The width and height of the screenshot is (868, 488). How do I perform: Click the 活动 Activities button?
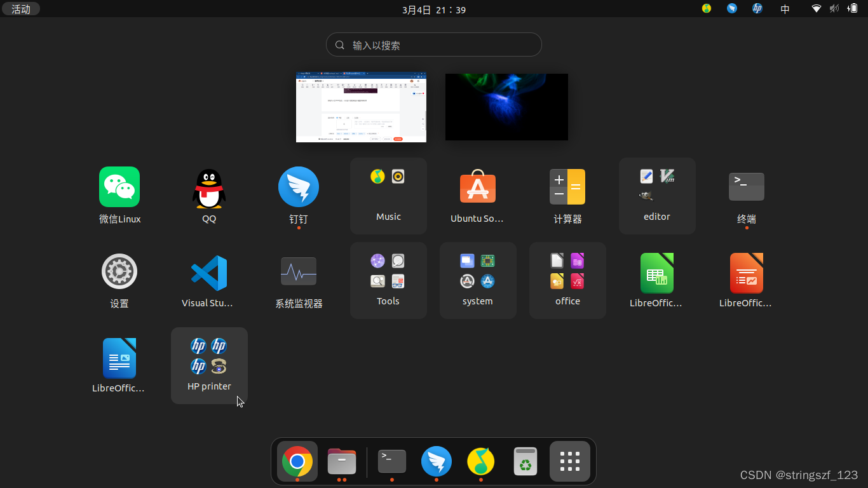point(21,9)
